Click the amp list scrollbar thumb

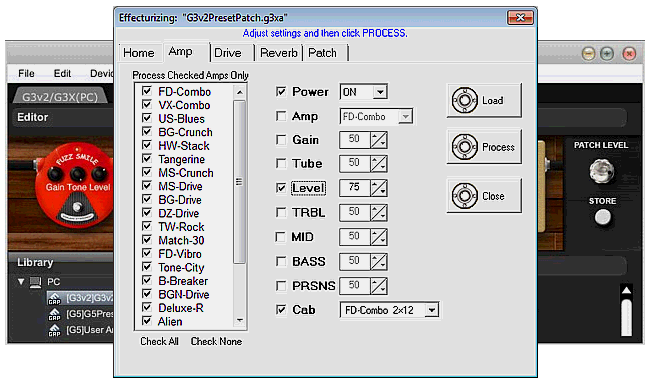(239, 182)
